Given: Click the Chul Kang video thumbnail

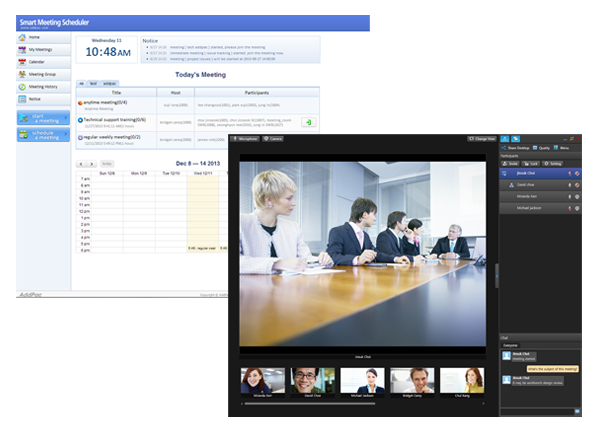Looking at the screenshot, I should (x=462, y=380).
